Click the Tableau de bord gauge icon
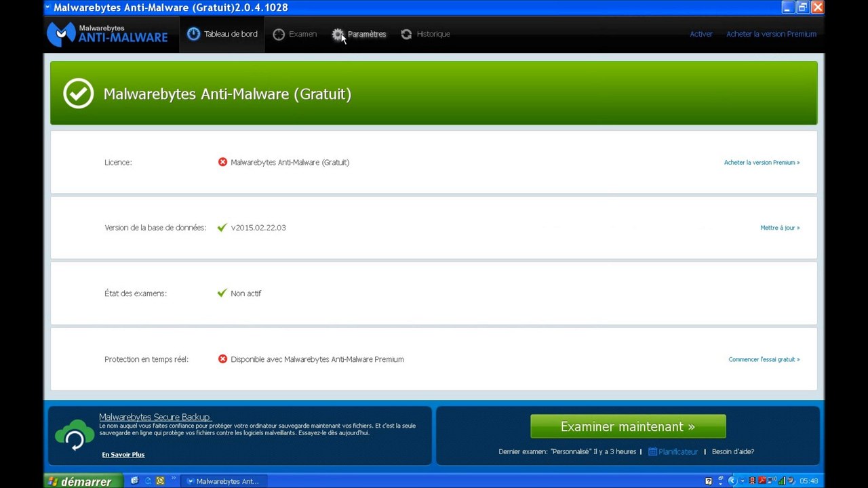The image size is (868, 488). [x=193, y=33]
